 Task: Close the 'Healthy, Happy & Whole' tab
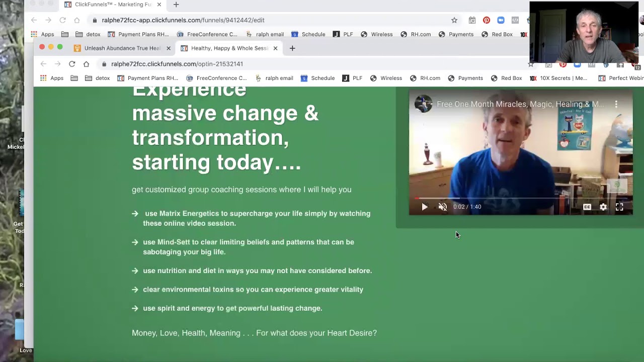point(275,48)
